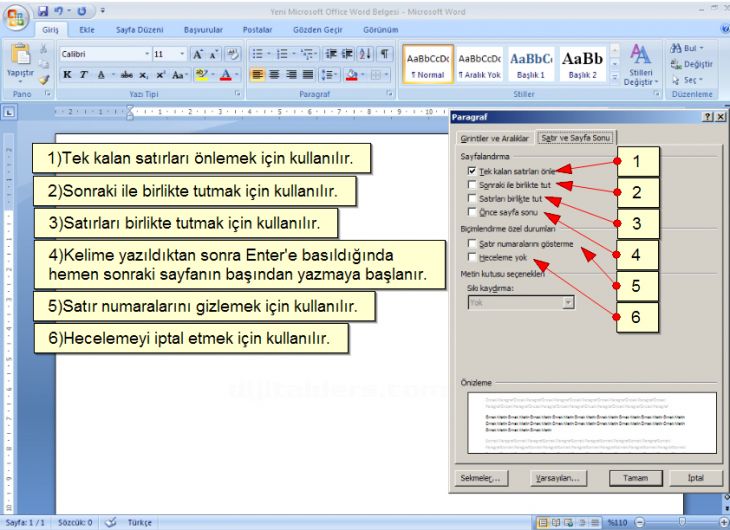The image size is (730, 530).
Task: Open the font size 11 dropdown
Action: point(182,54)
